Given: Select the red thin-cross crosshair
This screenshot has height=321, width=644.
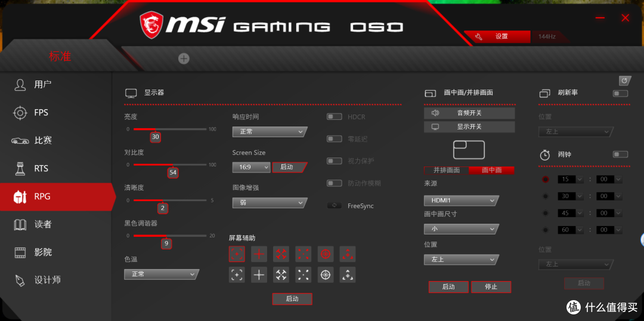Looking at the screenshot, I should click(x=259, y=254).
